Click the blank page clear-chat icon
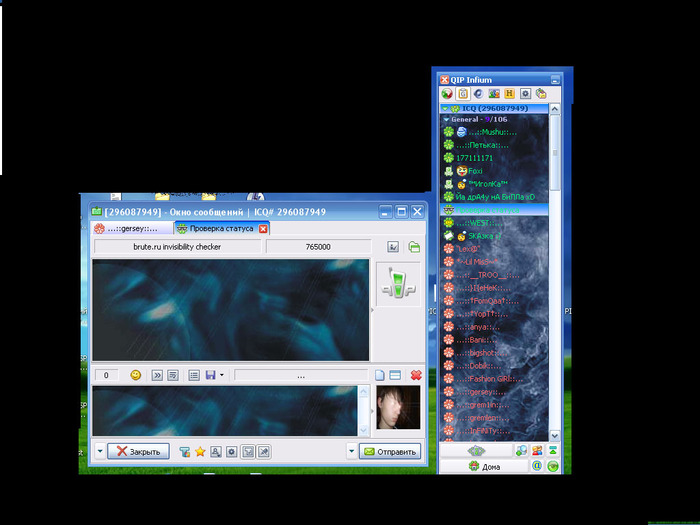700x525 pixels. [x=379, y=375]
